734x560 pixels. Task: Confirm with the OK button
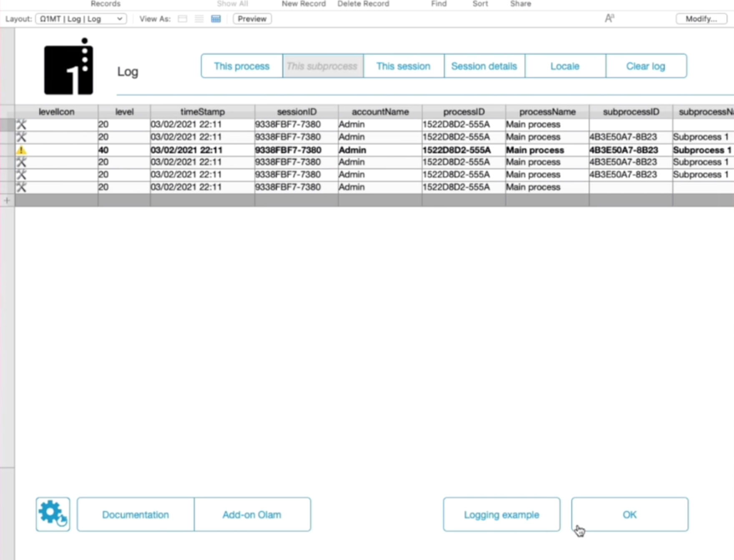click(x=630, y=514)
